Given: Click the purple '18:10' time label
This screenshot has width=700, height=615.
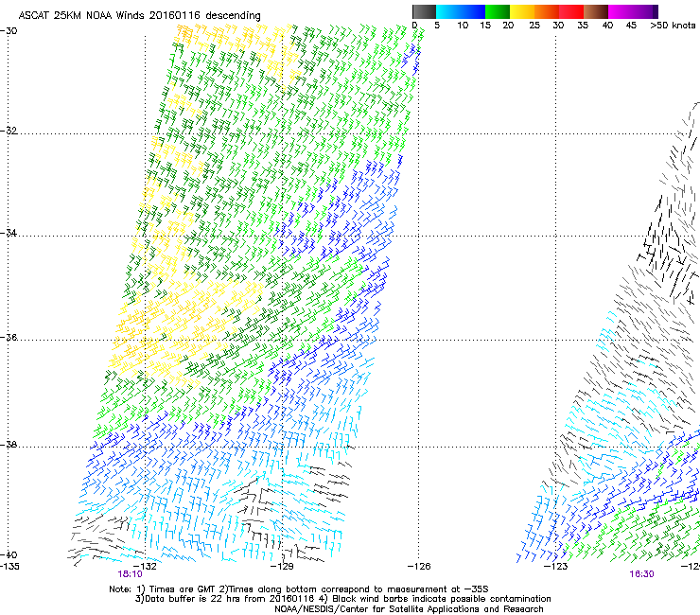Looking at the screenshot, I should click(x=130, y=574).
